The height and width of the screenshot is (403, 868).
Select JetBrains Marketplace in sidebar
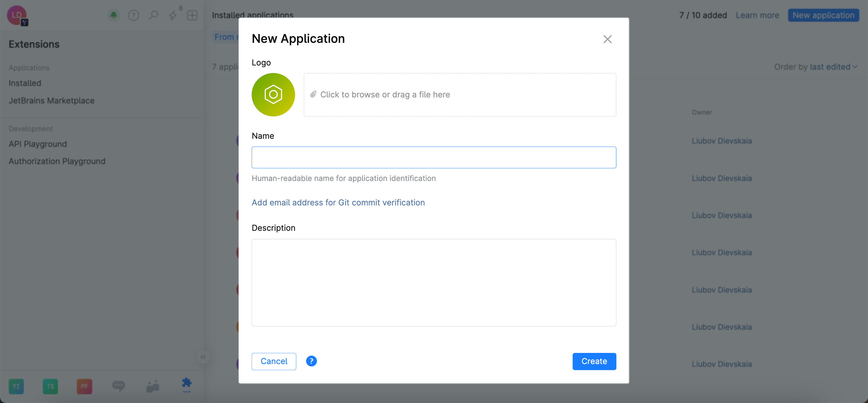pos(52,100)
